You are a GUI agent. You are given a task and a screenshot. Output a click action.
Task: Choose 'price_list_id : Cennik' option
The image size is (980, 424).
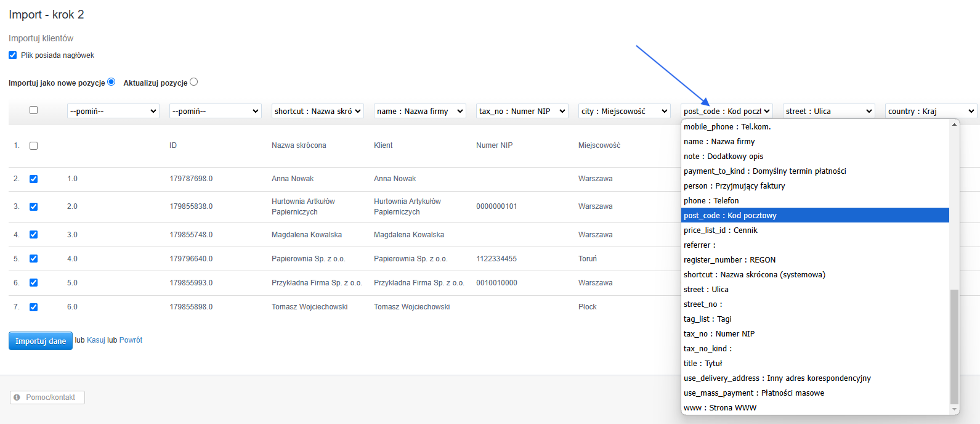pyautogui.click(x=815, y=230)
